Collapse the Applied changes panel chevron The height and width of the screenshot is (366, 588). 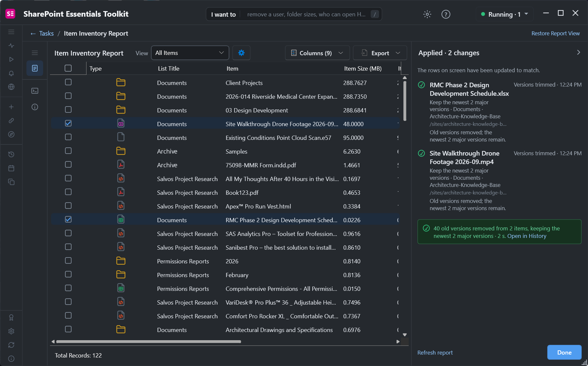tap(579, 53)
